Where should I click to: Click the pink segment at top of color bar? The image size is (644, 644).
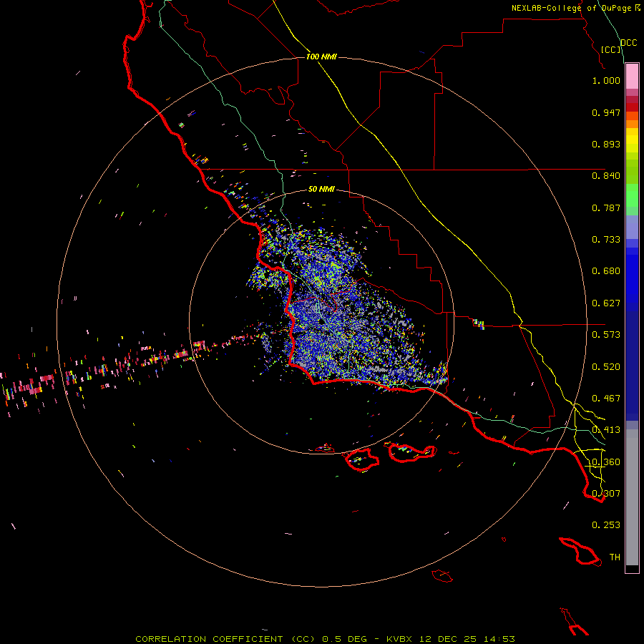632,77
